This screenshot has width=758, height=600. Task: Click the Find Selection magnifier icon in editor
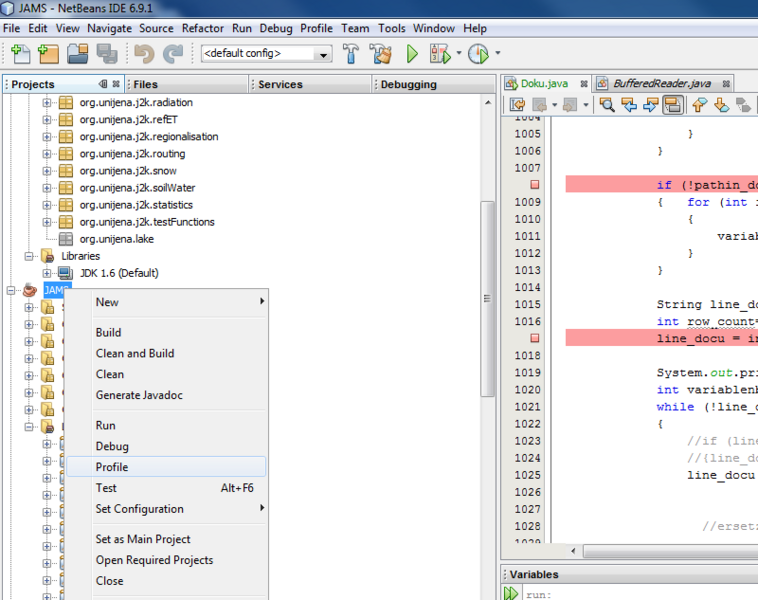pos(606,105)
